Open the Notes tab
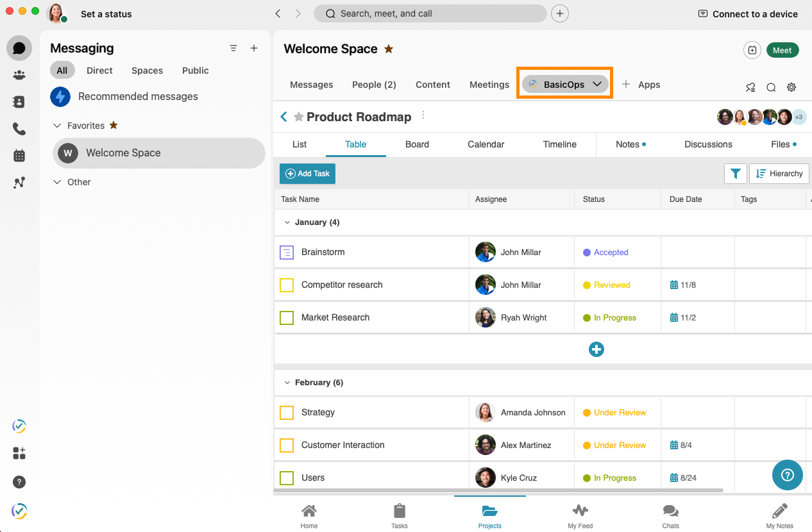The width and height of the screenshot is (812, 532). coord(630,144)
